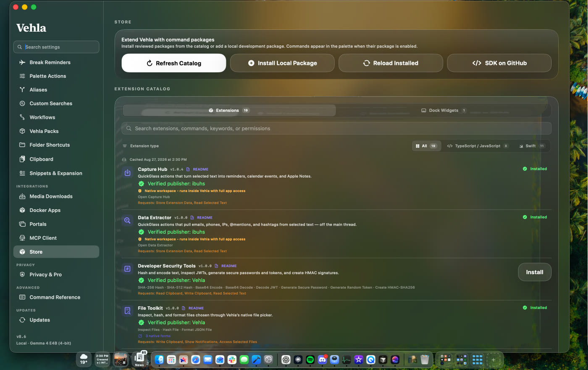Open Developer Security Tools README
Viewport: 588px width, 370px height.
tap(226, 266)
